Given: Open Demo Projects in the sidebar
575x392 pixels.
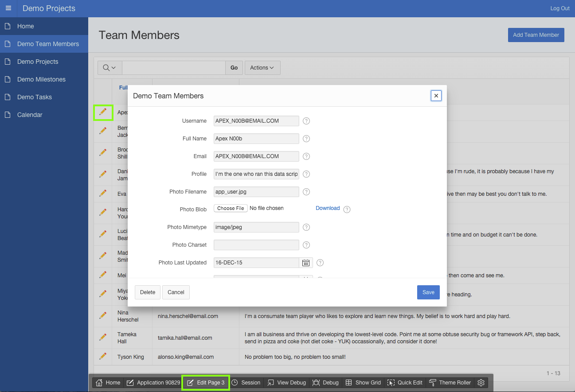Looking at the screenshot, I should point(44,62).
